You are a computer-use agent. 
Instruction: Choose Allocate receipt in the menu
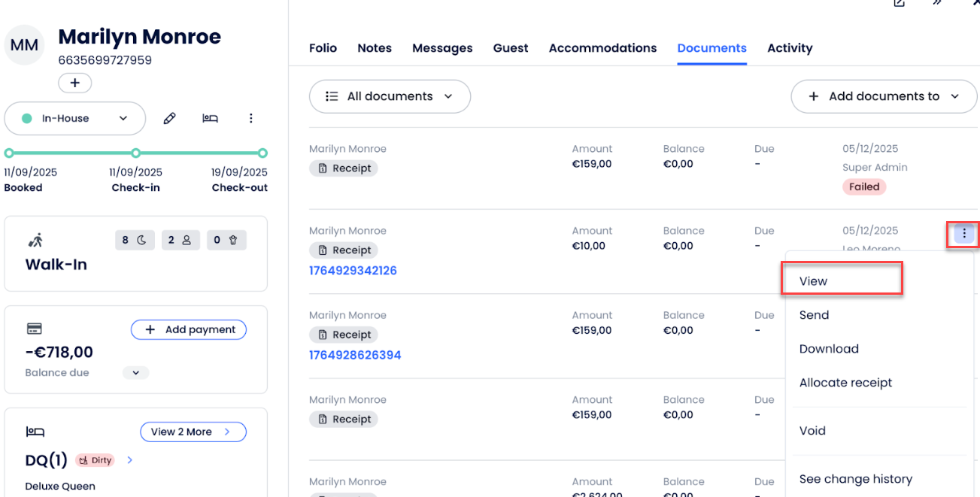(845, 383)
